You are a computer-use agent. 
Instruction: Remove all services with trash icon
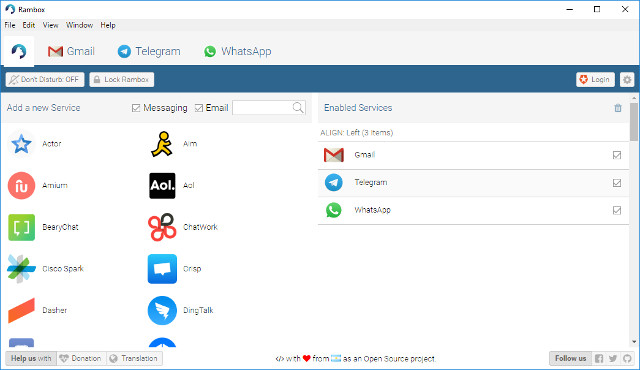618,108
